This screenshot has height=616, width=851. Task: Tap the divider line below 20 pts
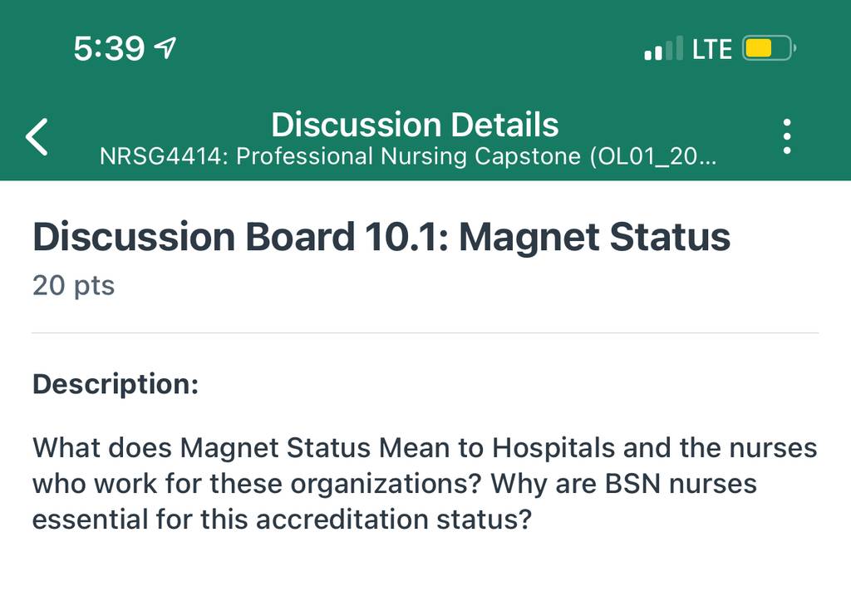click(x=425, y=333)
